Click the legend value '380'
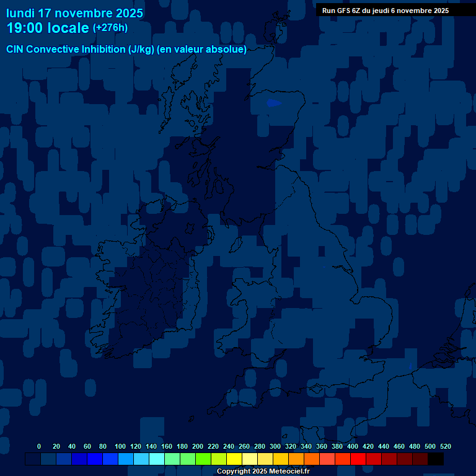The image size is (476, 476). (x=337, y=446)
